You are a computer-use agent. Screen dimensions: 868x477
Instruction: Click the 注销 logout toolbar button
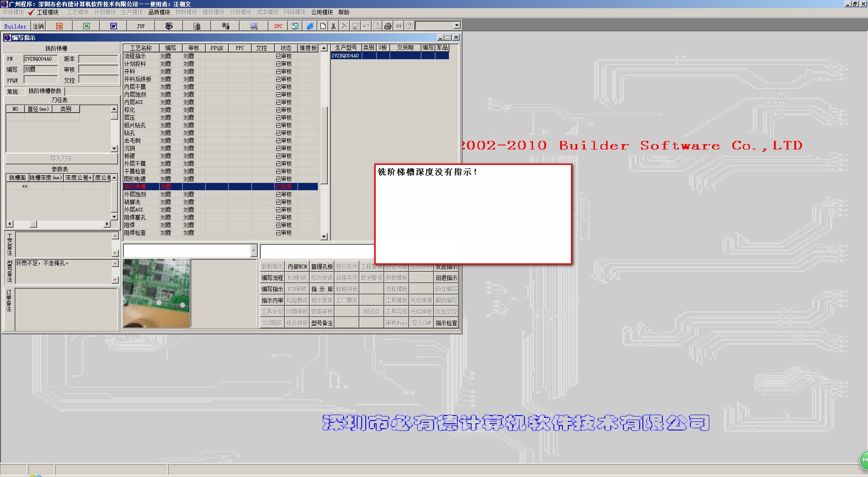pyautogui.click(x=38, y=26)
